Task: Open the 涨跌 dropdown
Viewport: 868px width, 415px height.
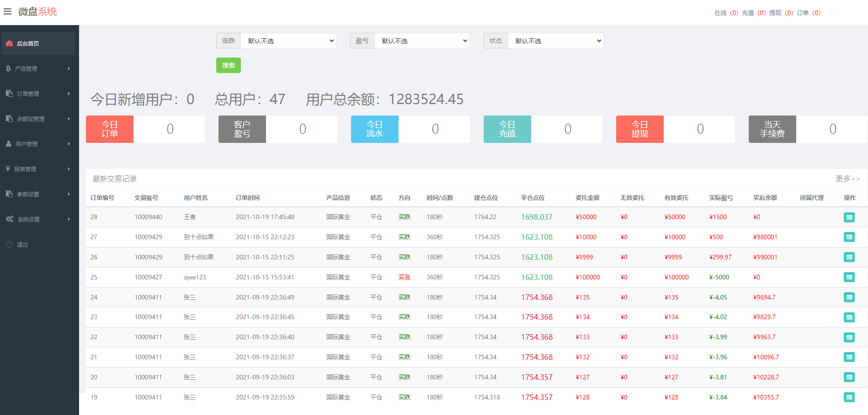Action: [289, 41]
